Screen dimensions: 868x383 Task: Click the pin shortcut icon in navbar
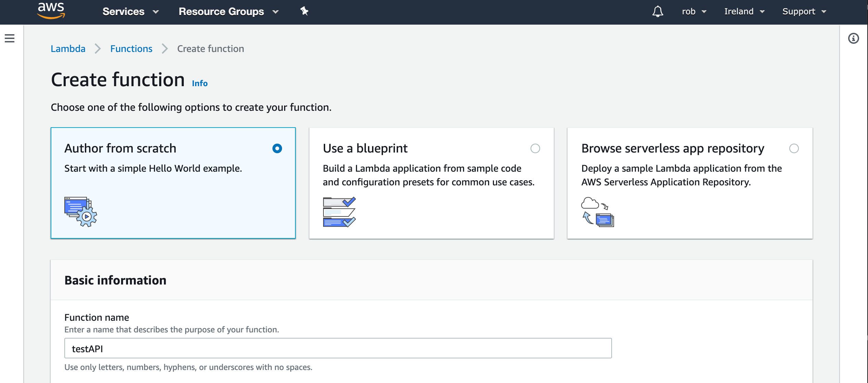click(x=304, y=11)
